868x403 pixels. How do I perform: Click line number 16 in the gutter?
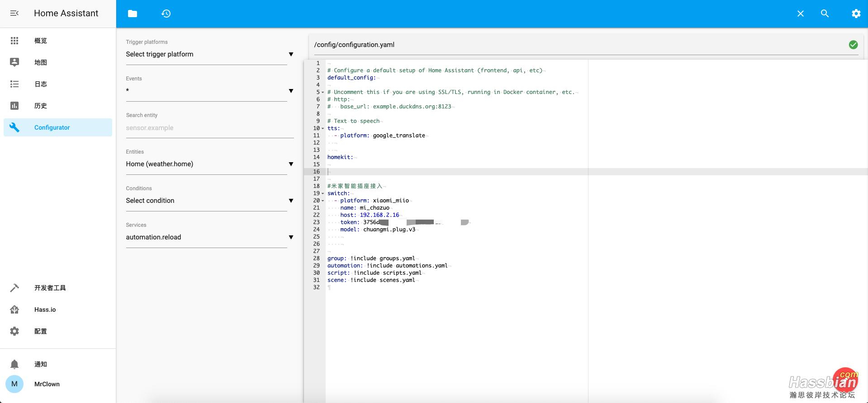(x=316, y=172)
